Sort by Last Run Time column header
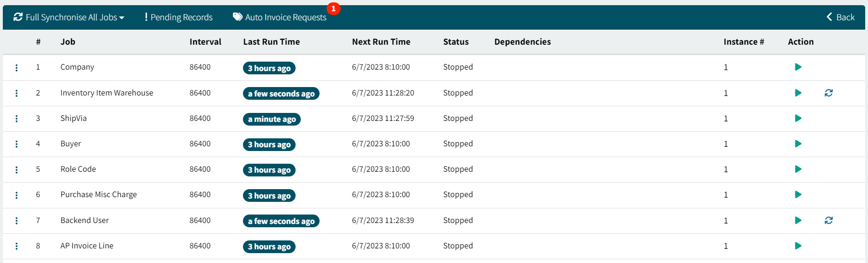Viewport: 868px width, 263px height. (x=271, y=42)
